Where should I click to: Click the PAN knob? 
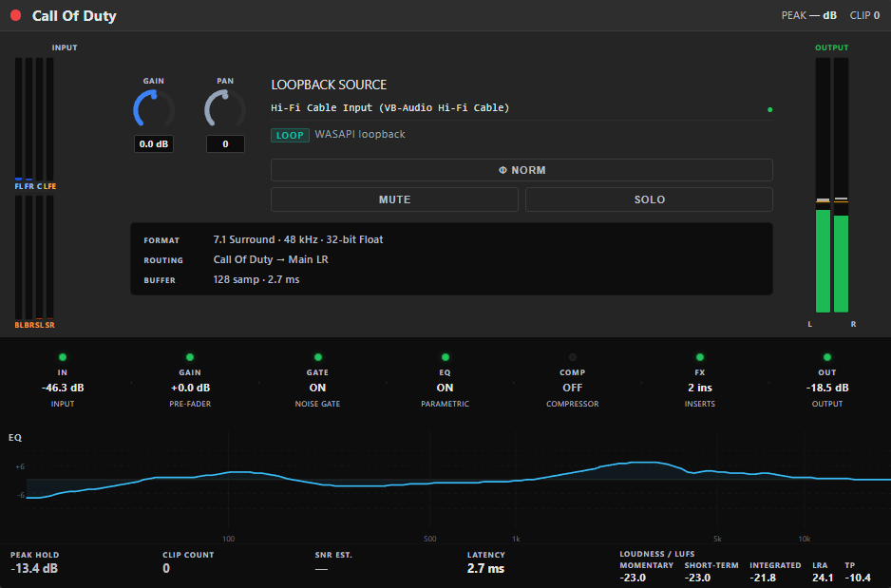click(225, 109)
